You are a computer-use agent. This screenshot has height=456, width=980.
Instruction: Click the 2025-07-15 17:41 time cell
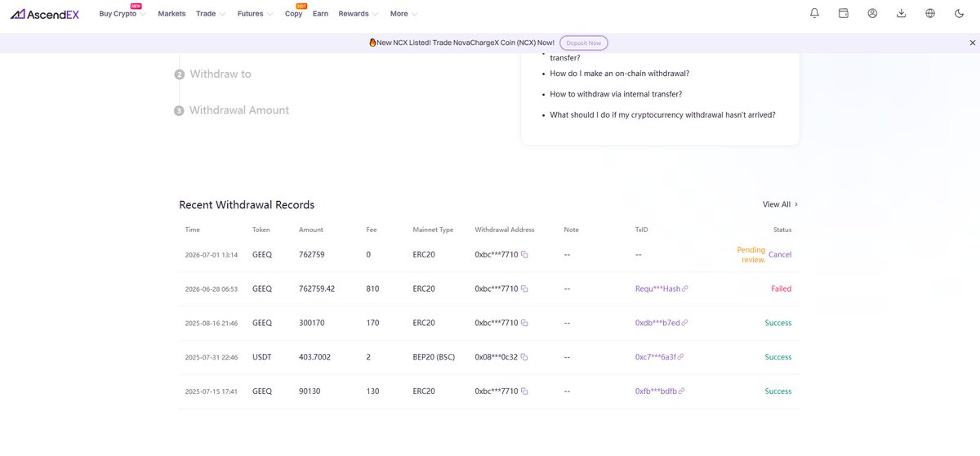pyautogui.click(x=212, y=392)
